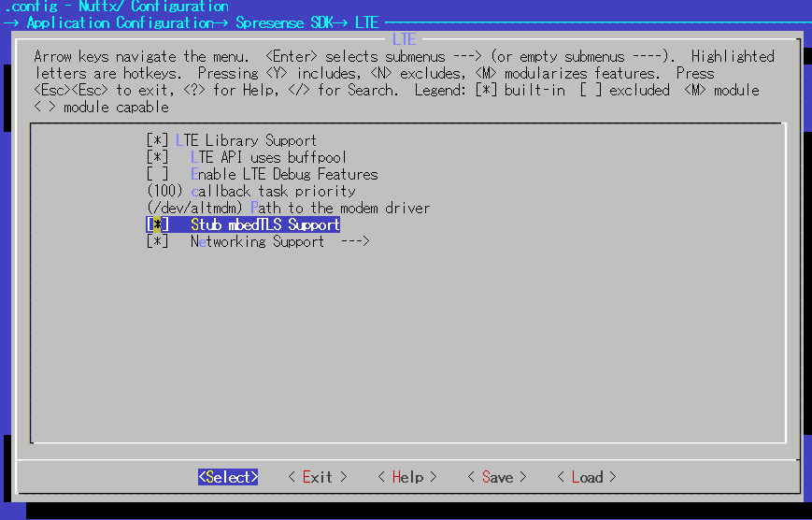Viewport: 812px width, 520px height.
Task: Toggle the LTE API uses buffpool checkbox
Action: click(x=157, y=157)
